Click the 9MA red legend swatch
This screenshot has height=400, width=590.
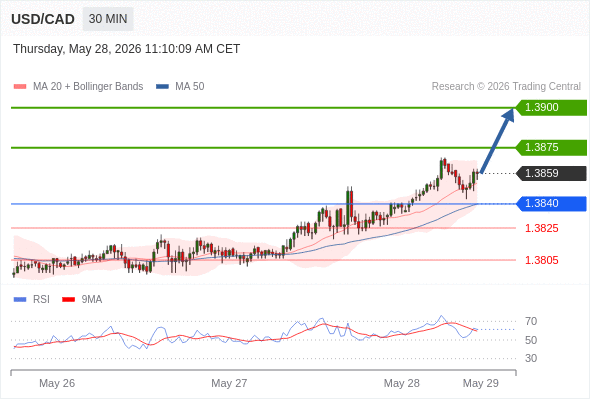68,300
